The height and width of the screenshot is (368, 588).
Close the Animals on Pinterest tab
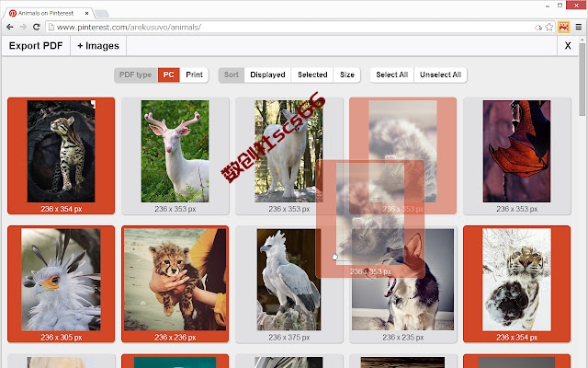click(86, 13)
